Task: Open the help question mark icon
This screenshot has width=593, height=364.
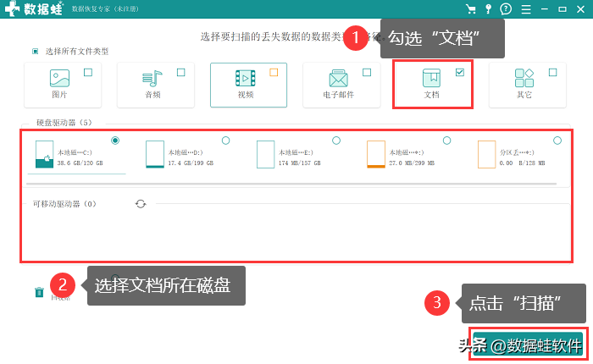Action: point(506,9)
